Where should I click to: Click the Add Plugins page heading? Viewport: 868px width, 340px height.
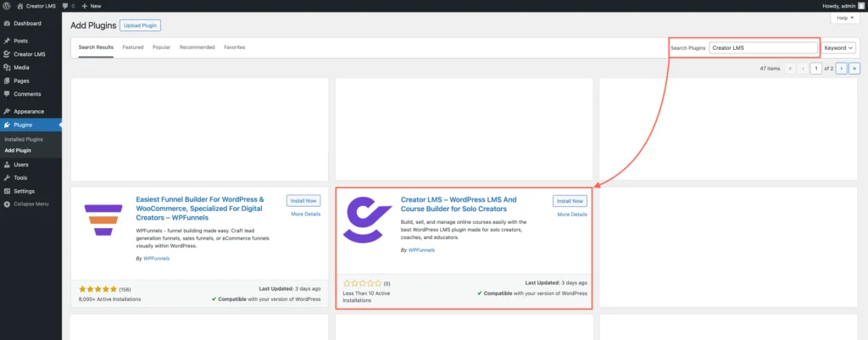coord(93,25)
